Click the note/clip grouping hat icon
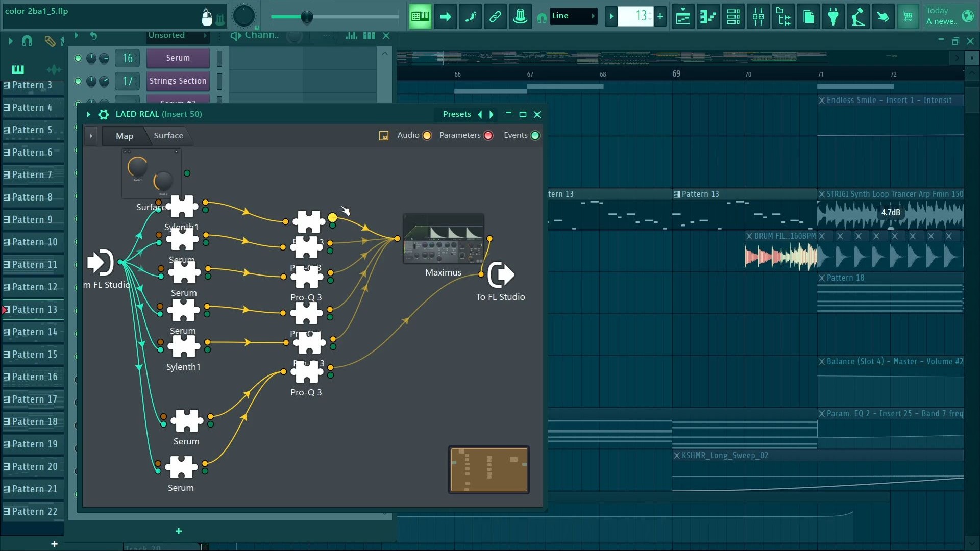This screenshot has width=980, height=551. click(x=520, y=16)
